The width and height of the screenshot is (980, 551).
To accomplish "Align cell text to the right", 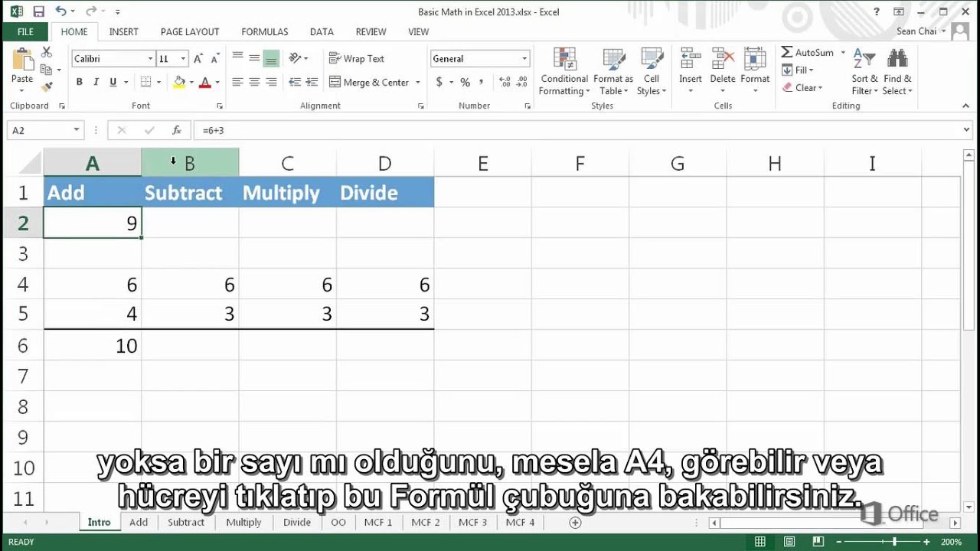I will pos(271,82).
